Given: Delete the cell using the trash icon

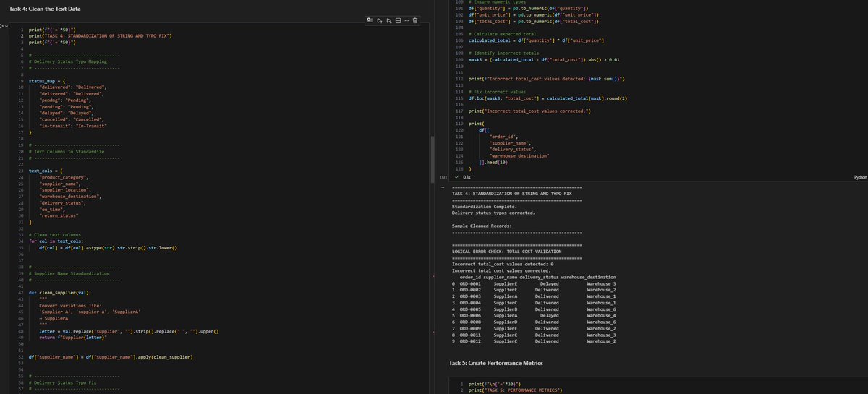Looking at the screenshot, I should (x=415, y=20).
